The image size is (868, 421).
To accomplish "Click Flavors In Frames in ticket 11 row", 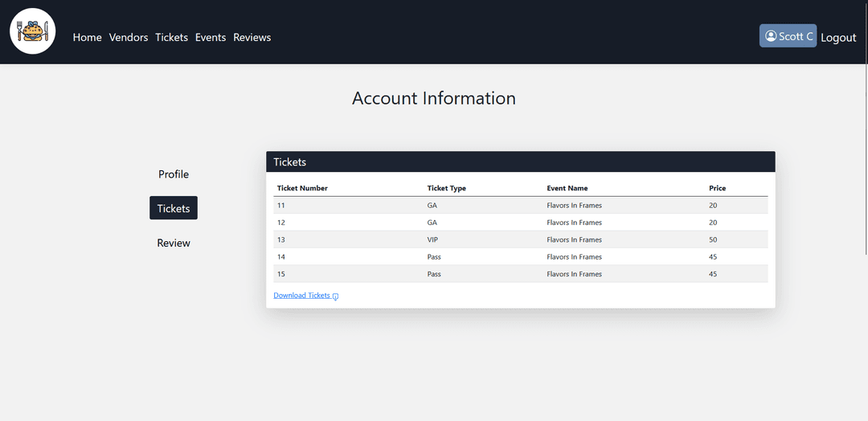I will pyautogui.click(x=574, y=205).
